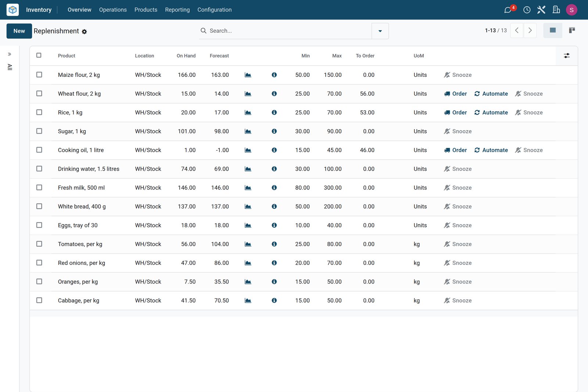Image resolution: width=588 pixels, height=392 pixels.
Task: Open the user avatar S menu
Action: tap(571, 10)
